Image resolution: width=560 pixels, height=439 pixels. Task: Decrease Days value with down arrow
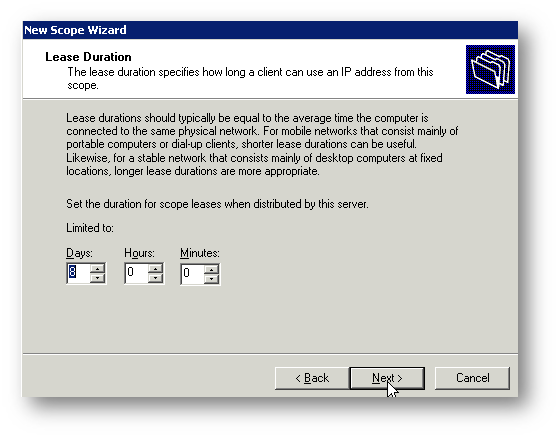click(97, 278)
